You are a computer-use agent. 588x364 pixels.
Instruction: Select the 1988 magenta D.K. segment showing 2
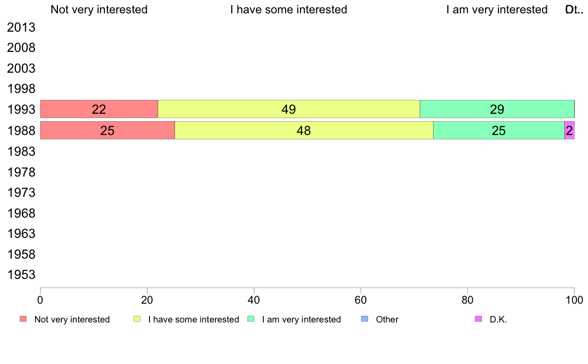click(x=569, y=131)
